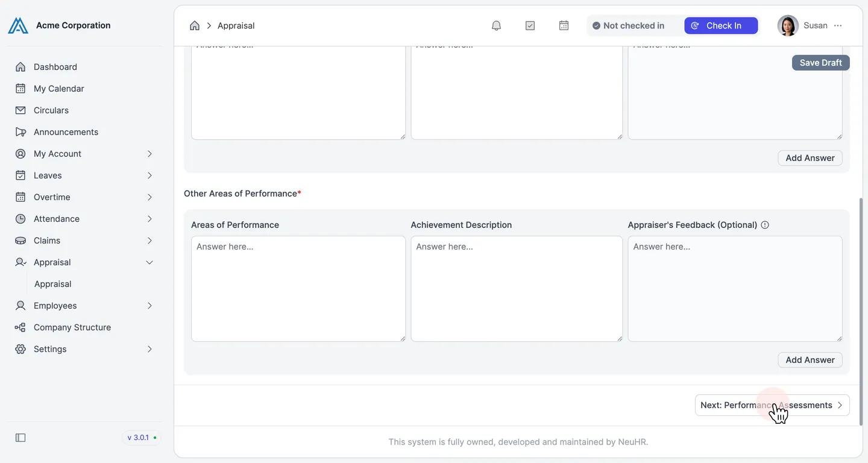Click the Appraisal breadcrumb text
Viewport: 868px width, 463px height.
[x=236, y=25]
